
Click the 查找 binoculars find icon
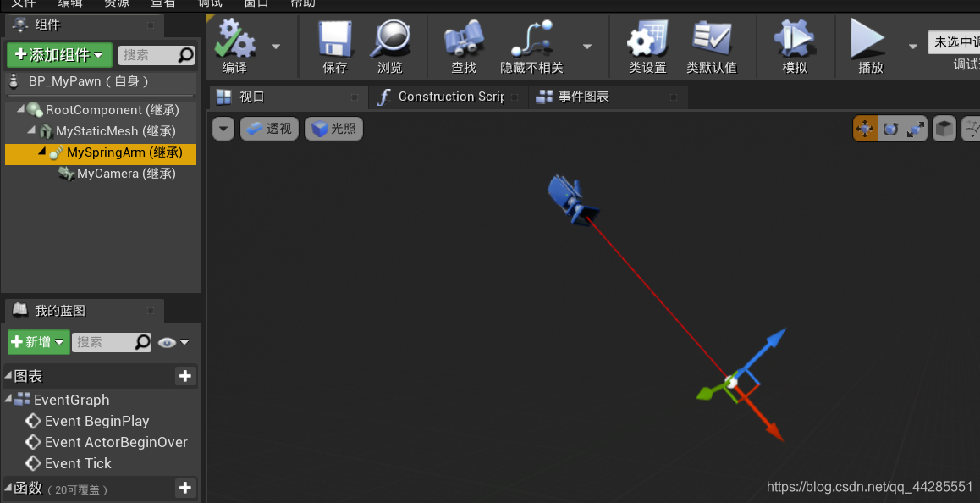click(464, 39)
